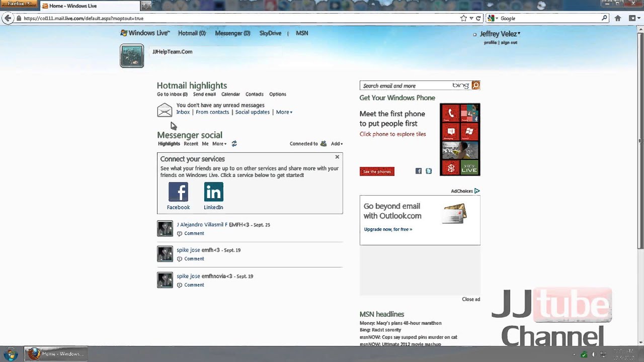Open the Options link
The image size is (644, 362).
pos(278,95)
